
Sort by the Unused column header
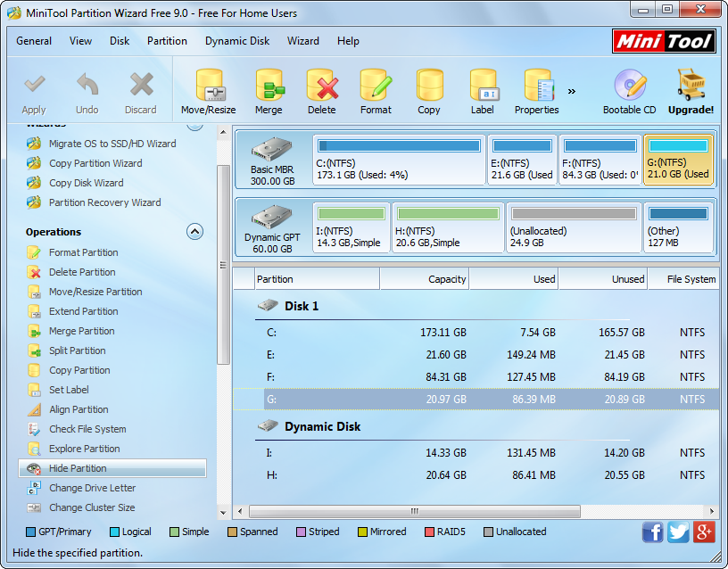click(603, 279)
